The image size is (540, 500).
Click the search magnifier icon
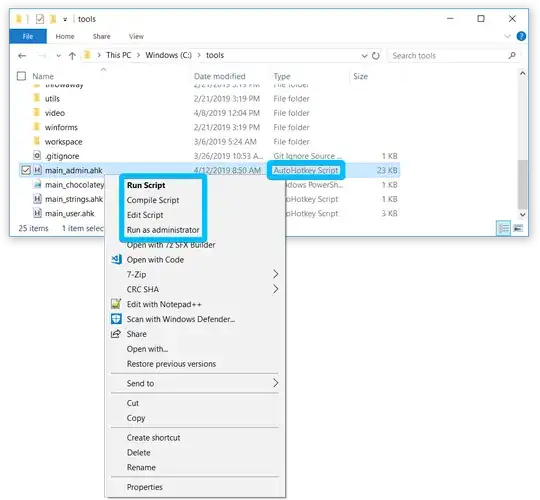(x=512, y=55)
